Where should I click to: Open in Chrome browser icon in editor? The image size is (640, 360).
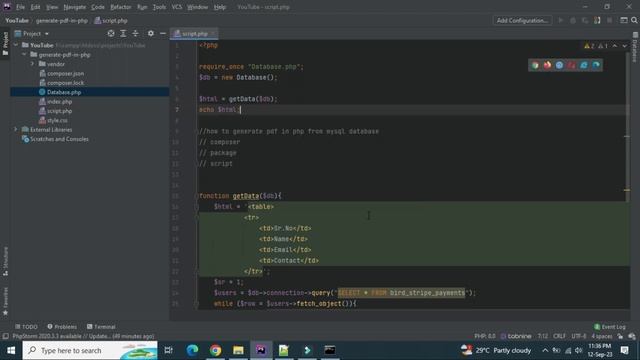[535, 65]
